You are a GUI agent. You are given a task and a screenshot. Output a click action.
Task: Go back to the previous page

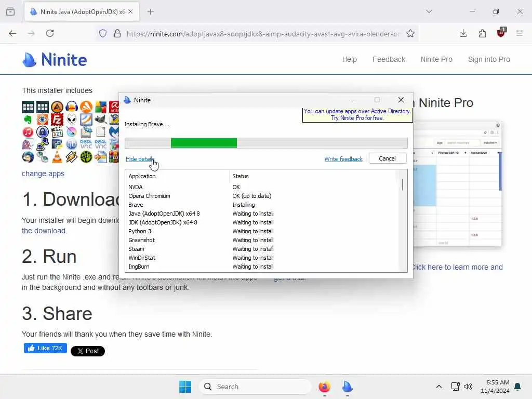click(x=12, y=33)
